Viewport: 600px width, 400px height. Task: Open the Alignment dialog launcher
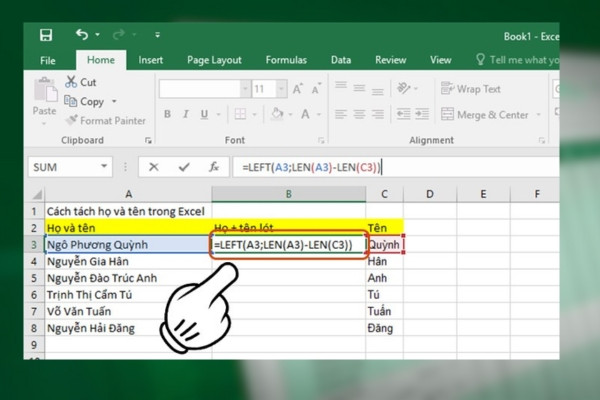point(541,140)
